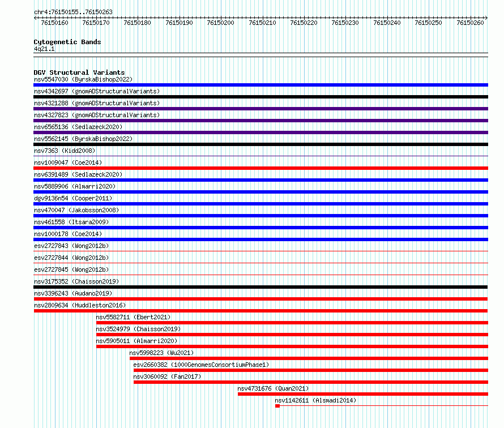This screenshot has height=428, width=504.
Task: Click ruler position 76150240
Action: (x=387, y=23)
